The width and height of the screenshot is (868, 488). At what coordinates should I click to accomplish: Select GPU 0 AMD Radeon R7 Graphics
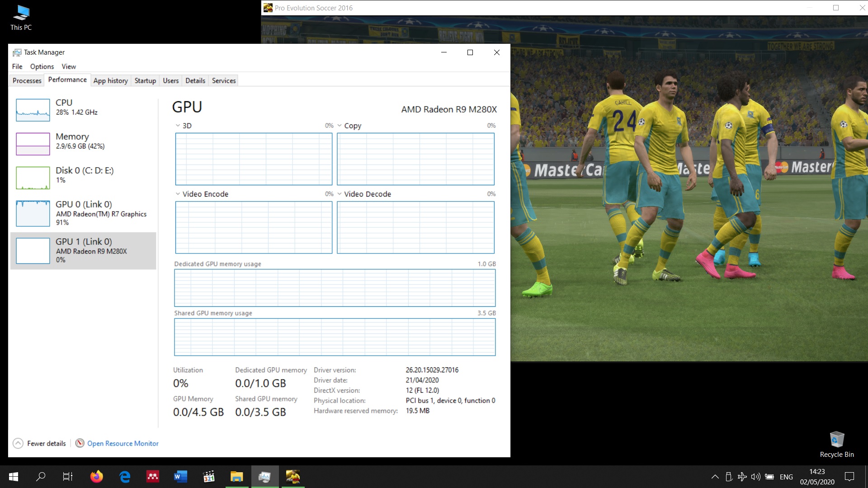pos(83,213)
